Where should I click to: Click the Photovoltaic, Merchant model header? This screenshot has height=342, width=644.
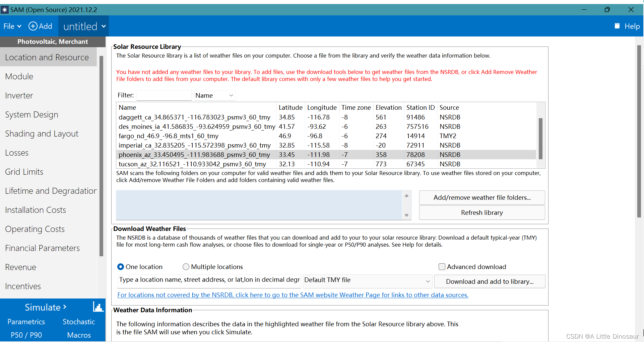coord(53,41)
